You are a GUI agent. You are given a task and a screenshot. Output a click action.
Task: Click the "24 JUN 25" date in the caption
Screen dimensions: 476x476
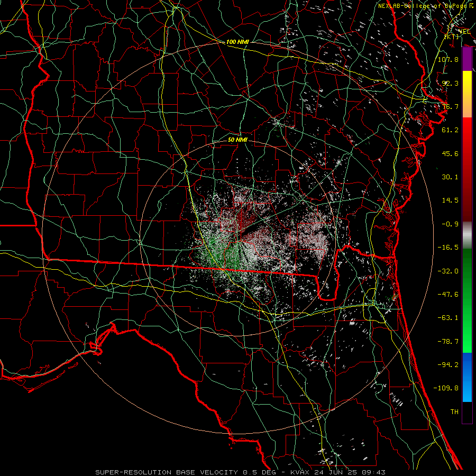click(337, 472)
